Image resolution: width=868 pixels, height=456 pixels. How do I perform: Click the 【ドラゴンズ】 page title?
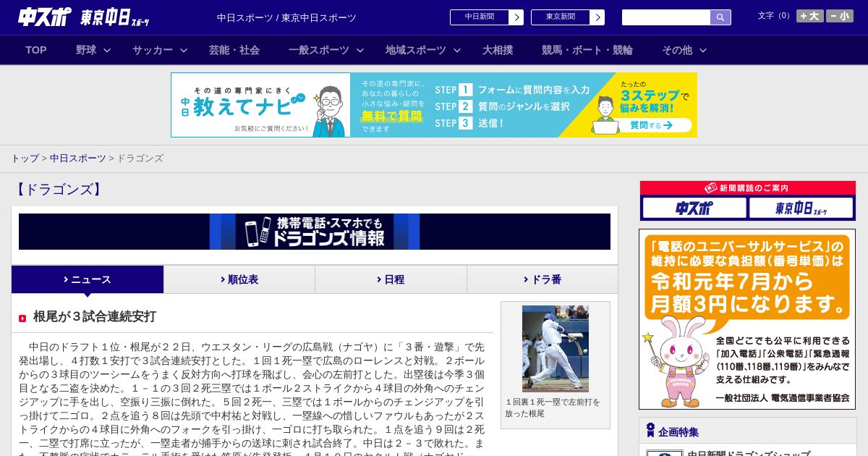point(58,190)
